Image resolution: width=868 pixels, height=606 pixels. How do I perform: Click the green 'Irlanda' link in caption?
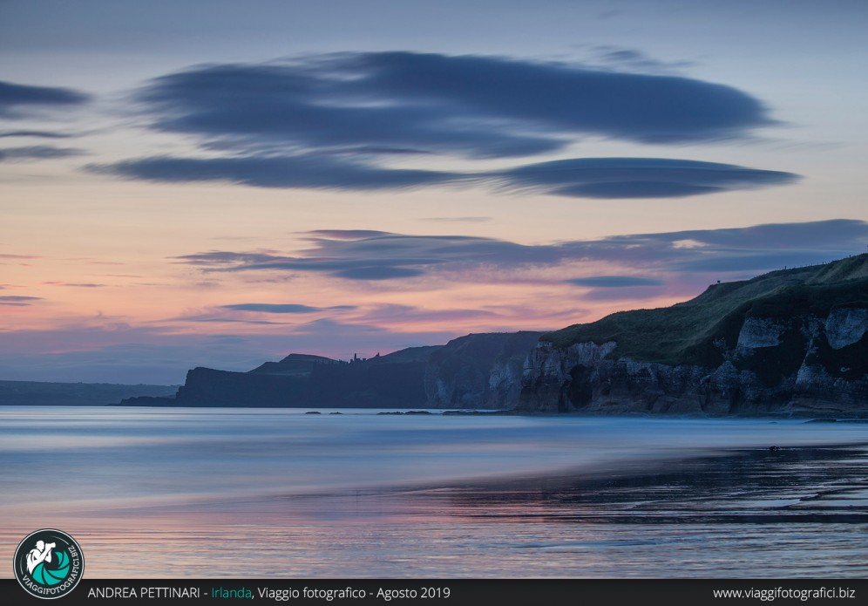[232, 593]
